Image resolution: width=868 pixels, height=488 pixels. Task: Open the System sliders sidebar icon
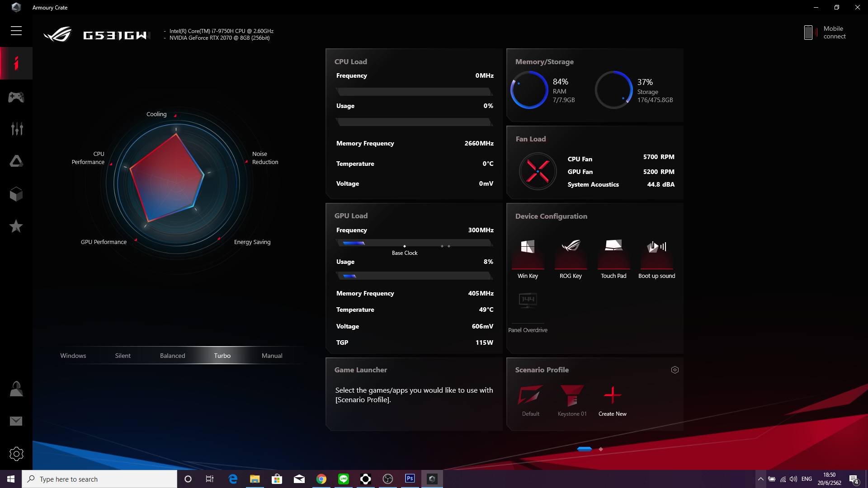(17, 129)
